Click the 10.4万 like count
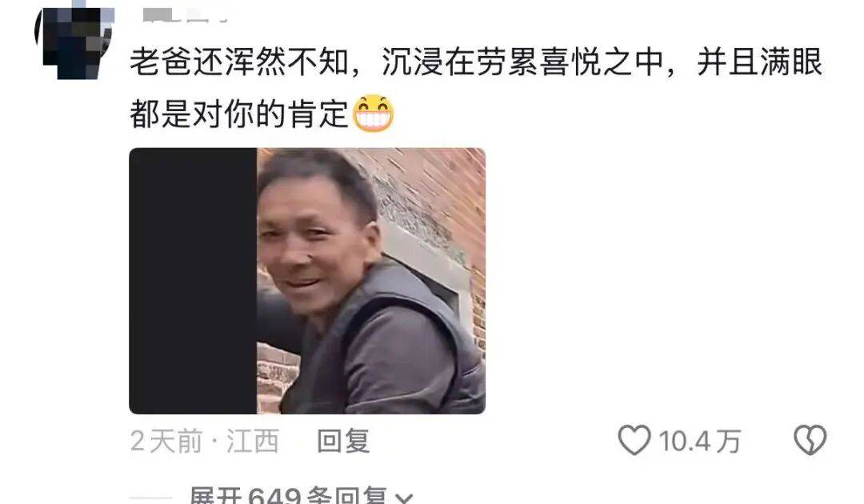864x504 pixels. (699, 442)
